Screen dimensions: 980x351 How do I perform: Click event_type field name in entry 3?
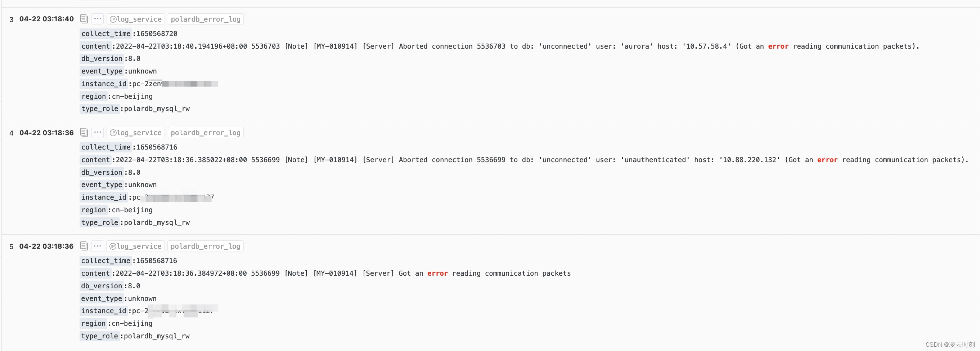pyautogui.click(x=102, y=71)
